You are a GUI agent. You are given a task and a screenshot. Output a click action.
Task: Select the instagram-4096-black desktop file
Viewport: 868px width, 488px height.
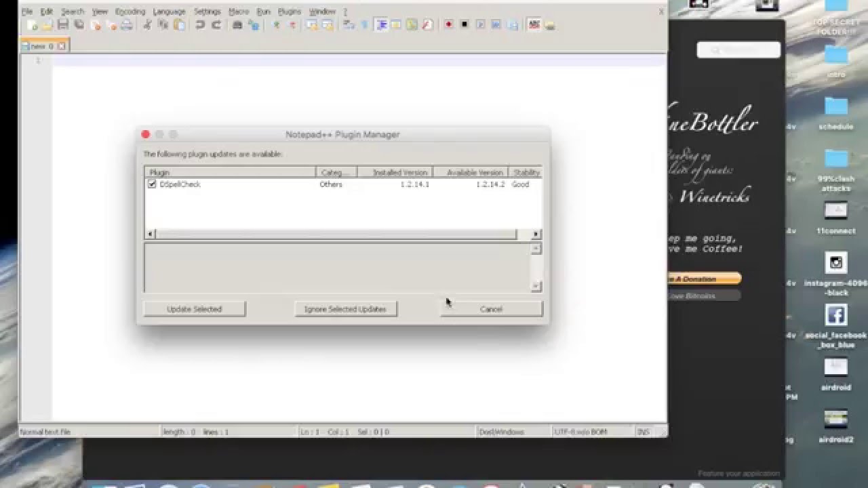point(836,274)
